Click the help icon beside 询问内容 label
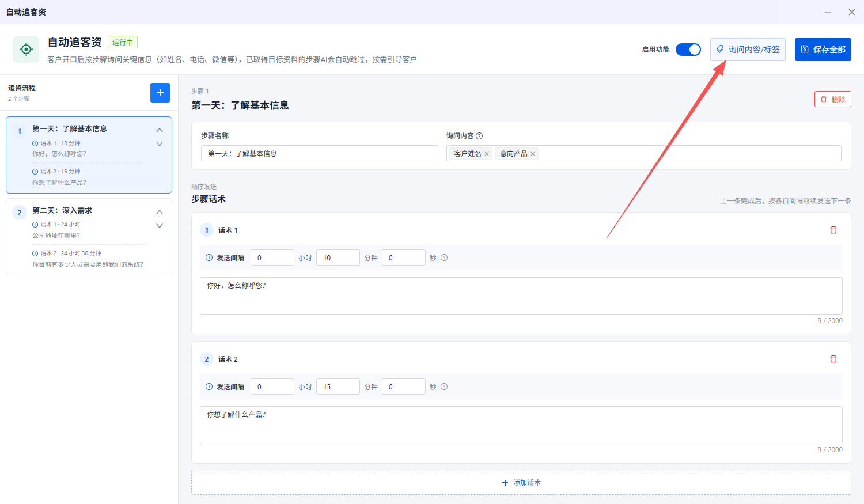This screenshot has height=504, width=864. pyautogui.click(x=479, y=136)
